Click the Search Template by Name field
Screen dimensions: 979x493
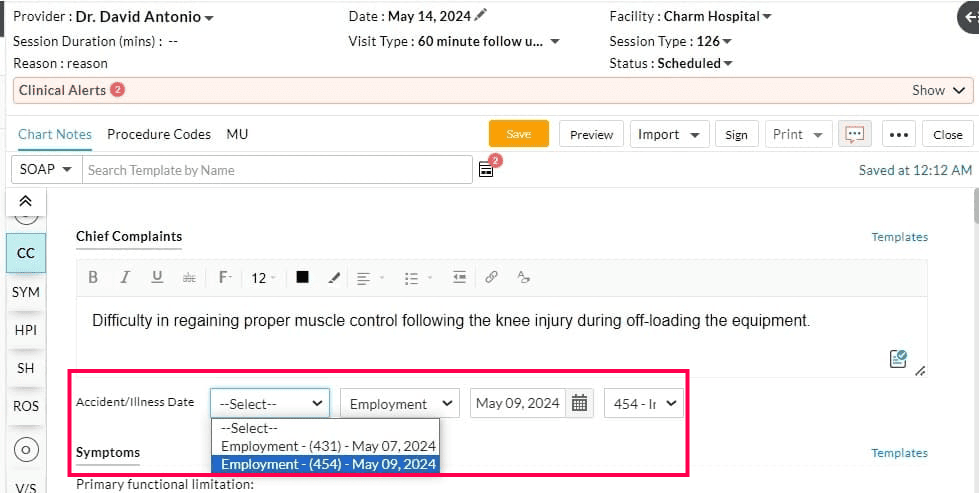click(x=277, y=170)
